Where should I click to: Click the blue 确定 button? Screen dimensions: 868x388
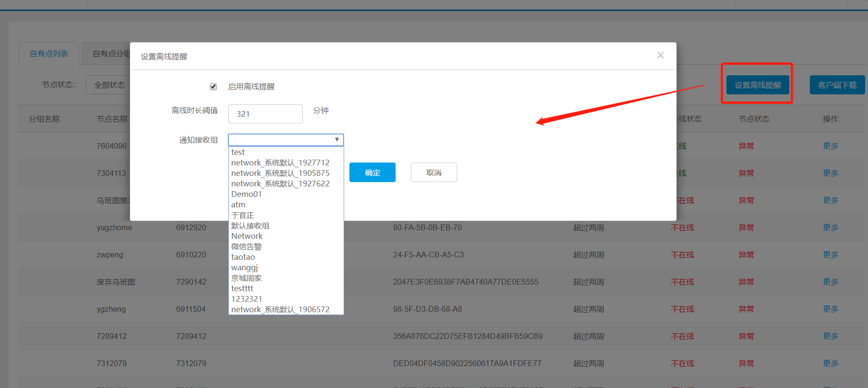pyautogui.click(x=372, y=173)
